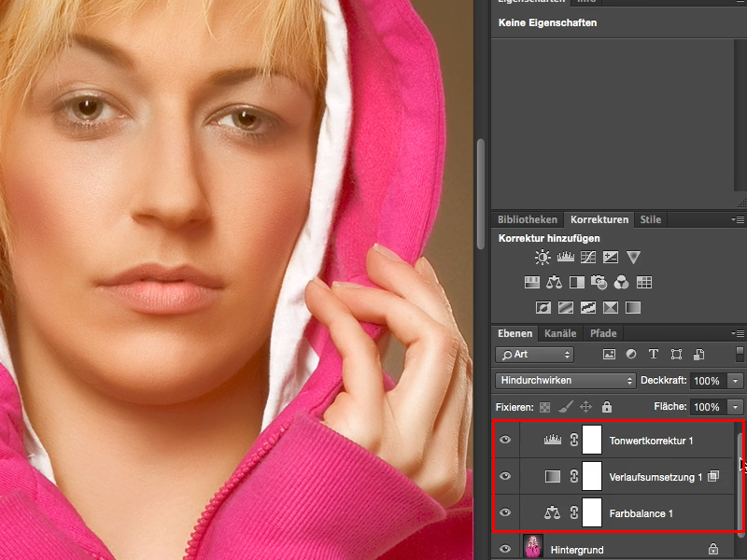Filter layers by adjustment layers icon

pos(631,354)
